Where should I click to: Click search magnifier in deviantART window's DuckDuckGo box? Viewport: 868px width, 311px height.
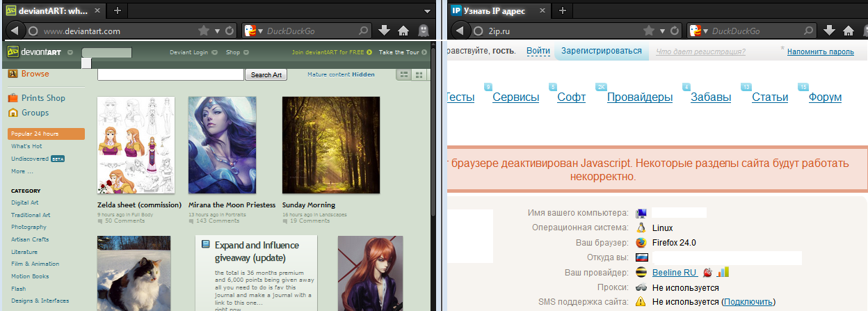click(x=363, y=31)
